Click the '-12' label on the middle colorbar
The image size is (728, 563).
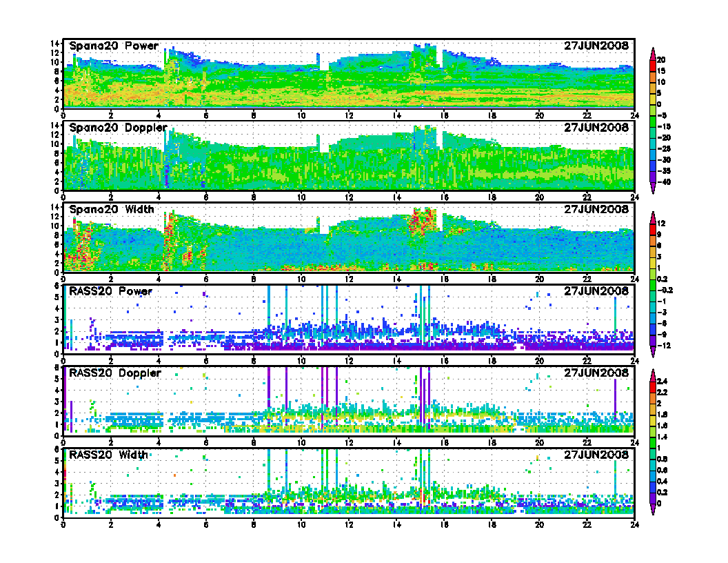664,346
